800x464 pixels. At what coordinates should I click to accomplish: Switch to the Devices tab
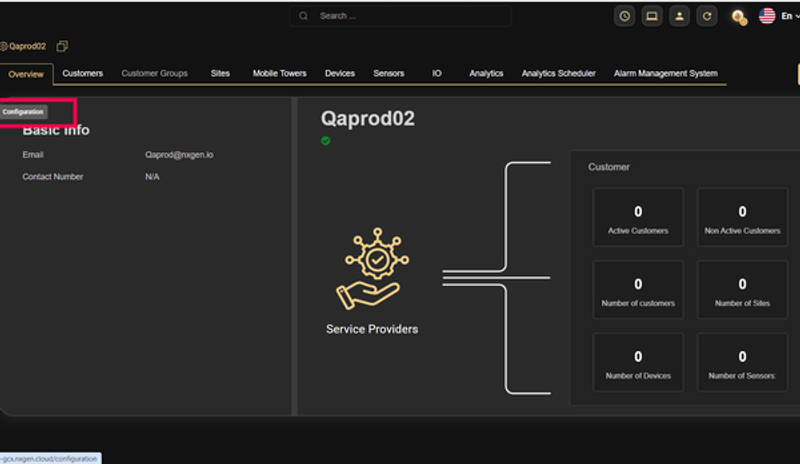click(x=340, y=74)
